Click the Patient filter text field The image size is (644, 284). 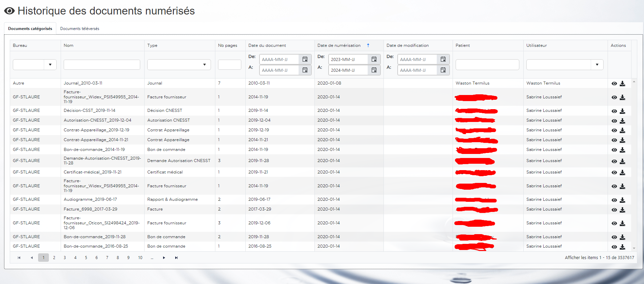[x=487, y=65]
